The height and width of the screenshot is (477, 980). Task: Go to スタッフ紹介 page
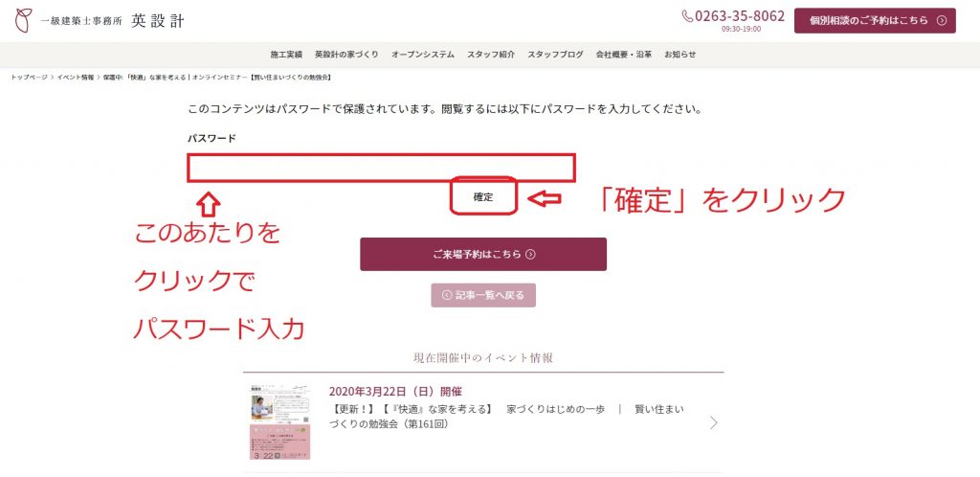491,55
